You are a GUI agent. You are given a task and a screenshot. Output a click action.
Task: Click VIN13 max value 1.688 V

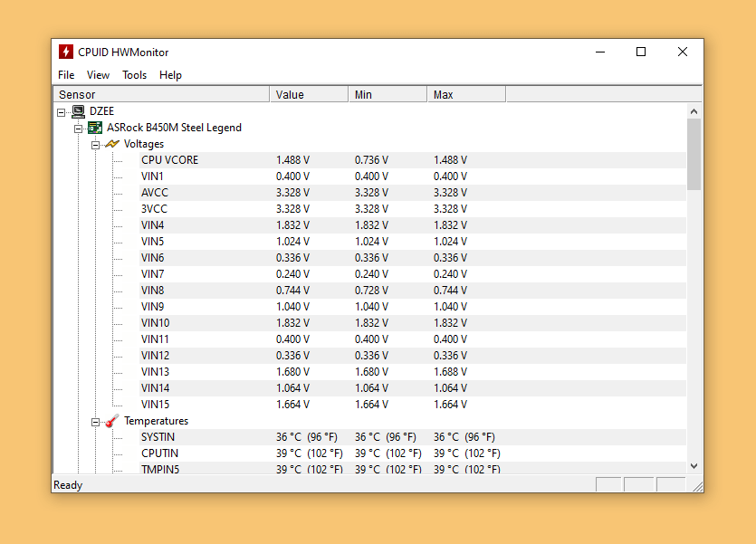tap(450, 372)
